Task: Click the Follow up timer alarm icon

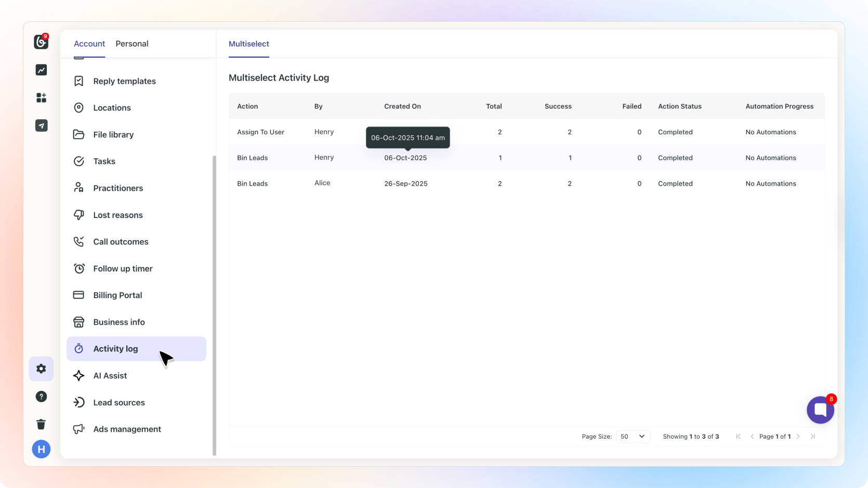Action: [x=79, y=268]
